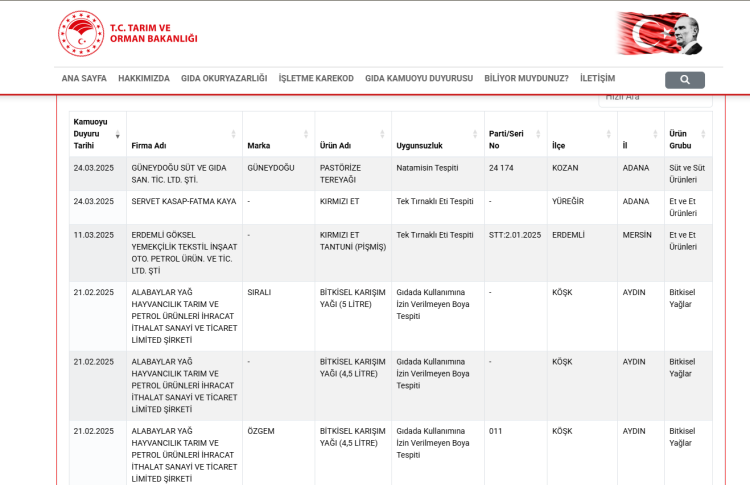
Task: Open BİLİYOR MUYDUNUZ? link
Action: (x=526, y=78)
